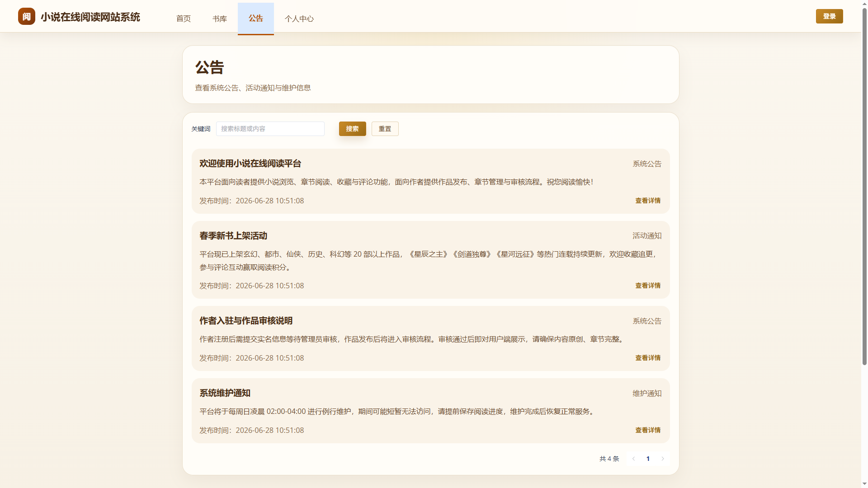The height and width of the screenshot is (488, 868).
Task: Click the 搜索 button
Action: 353,129
